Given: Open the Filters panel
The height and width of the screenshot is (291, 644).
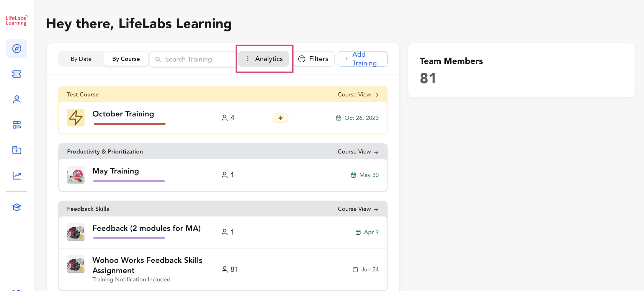Looking at the screenshot, I should pyautogui.click(x=313, y=59).
